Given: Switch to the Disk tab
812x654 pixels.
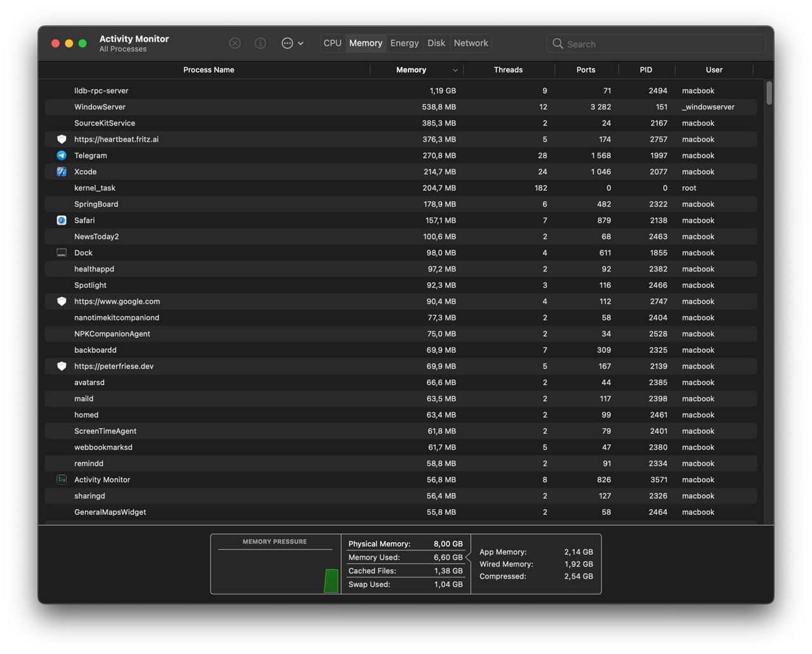Looking at the screenshot, I should pyautogui.click(x=436, y=43).
